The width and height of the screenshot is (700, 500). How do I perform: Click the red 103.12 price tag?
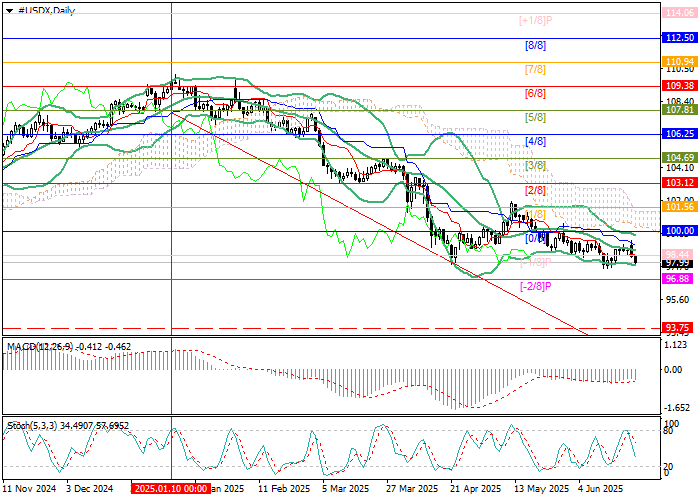click(679, 183)
